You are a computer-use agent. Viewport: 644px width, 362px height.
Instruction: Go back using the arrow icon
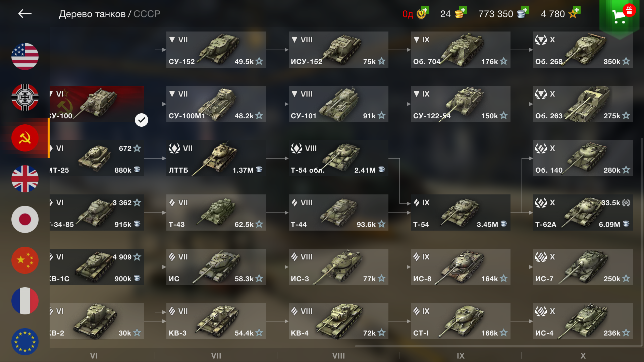(x=25, y=14)
